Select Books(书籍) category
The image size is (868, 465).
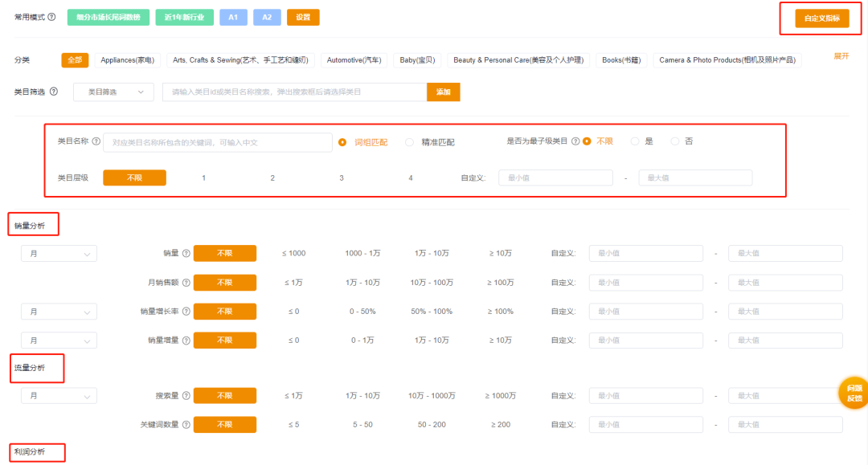pyautogui.click(x=621, y=59)
